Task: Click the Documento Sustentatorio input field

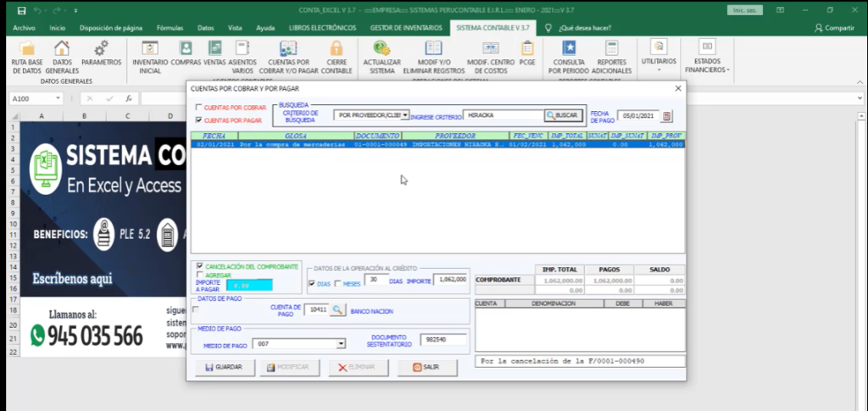Action: tap(443, 340)
